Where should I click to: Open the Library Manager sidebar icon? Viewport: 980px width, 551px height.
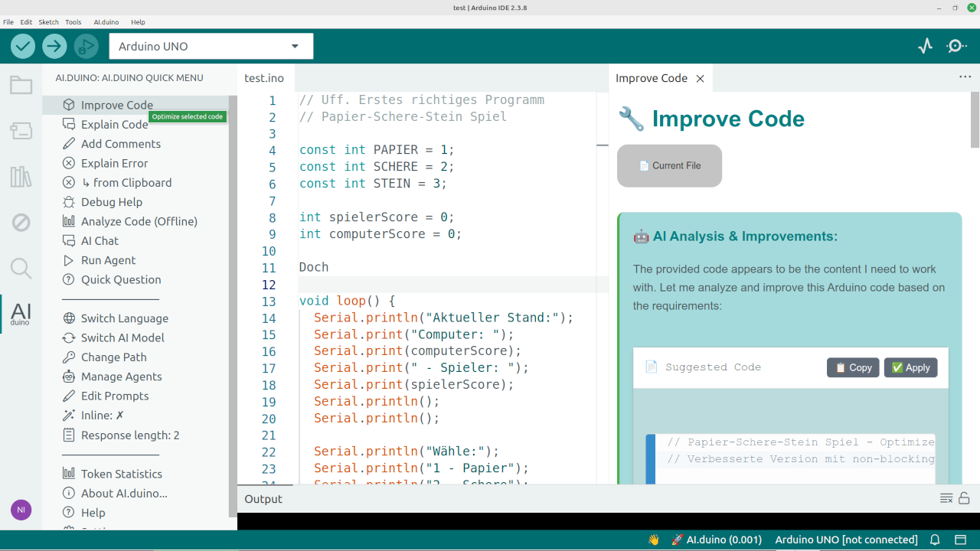point(21,177)
